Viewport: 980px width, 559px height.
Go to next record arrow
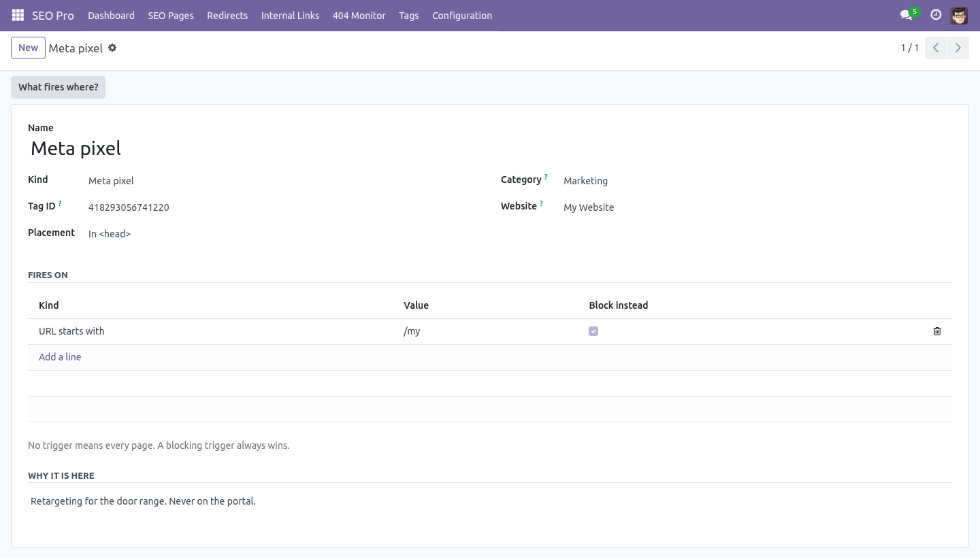(x=958, y=48)
